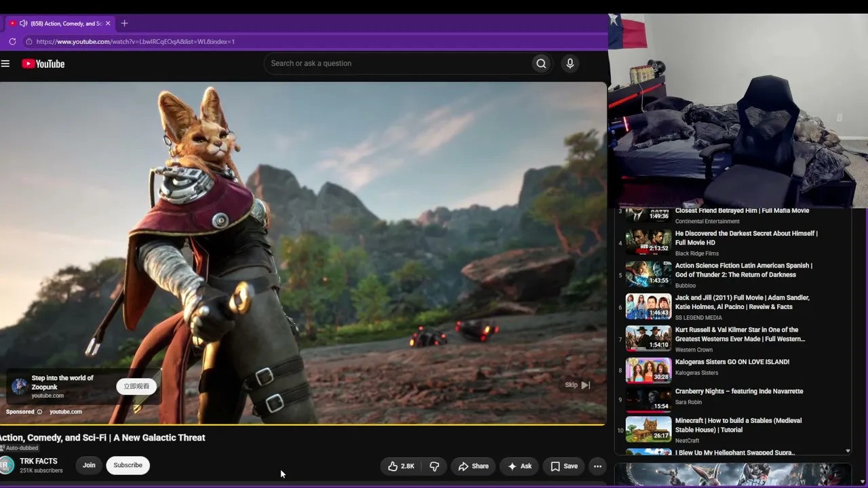Skip the Zoopunk advertisement

point(578,385)
